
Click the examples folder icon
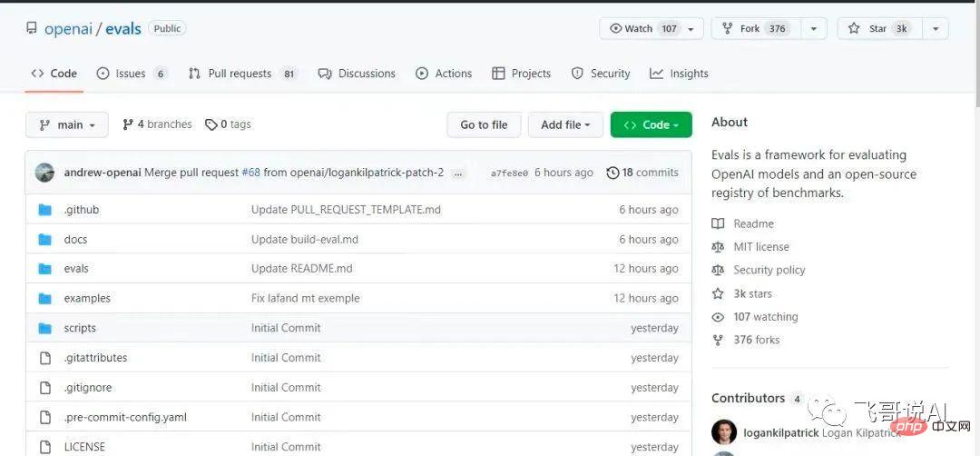pyautogui.click(x=45, y=298)
